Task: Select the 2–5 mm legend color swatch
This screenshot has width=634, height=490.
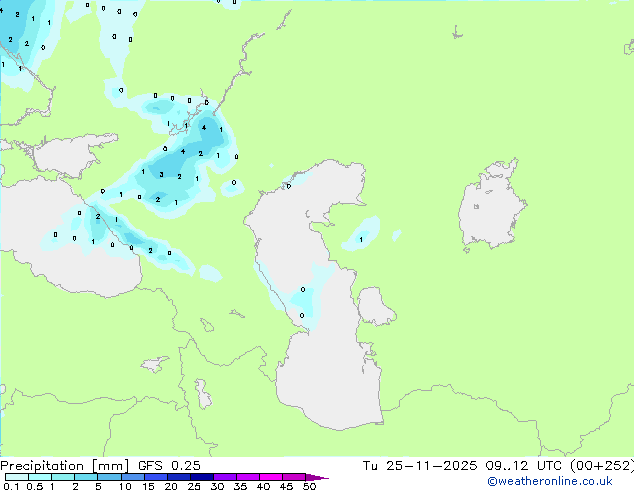Action: 86,477
